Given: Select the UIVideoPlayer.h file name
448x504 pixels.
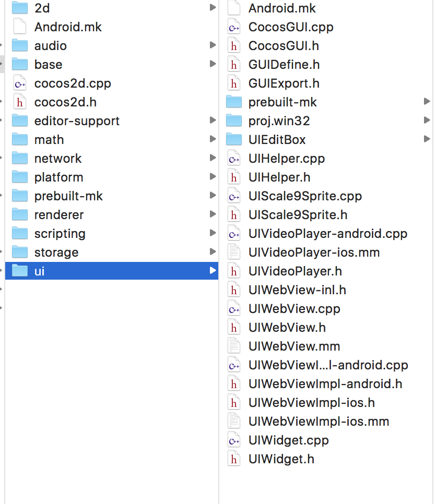Looking at the screenshot, I should pyautogui.click(x=295, y=271).
